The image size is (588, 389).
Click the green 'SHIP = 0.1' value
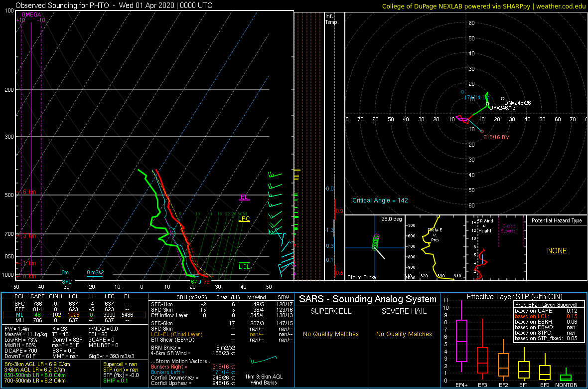117,381
